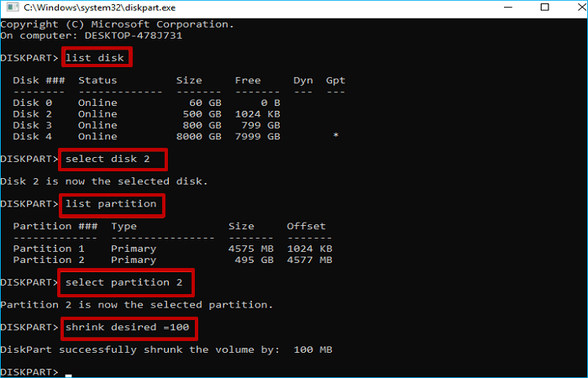The image size is (588, 378).
Task: Click the title text C:\Windows\system32\diskpart.exe
Action: pos(100,8)
